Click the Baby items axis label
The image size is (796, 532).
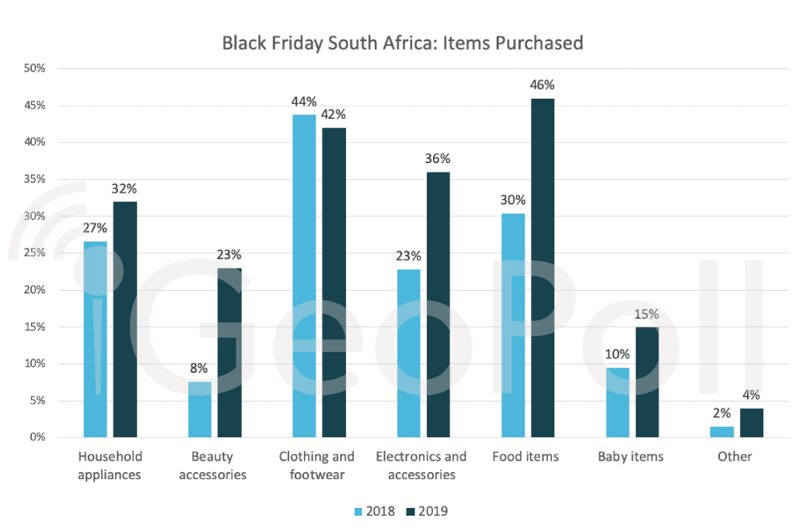click(x=630, y=457)
